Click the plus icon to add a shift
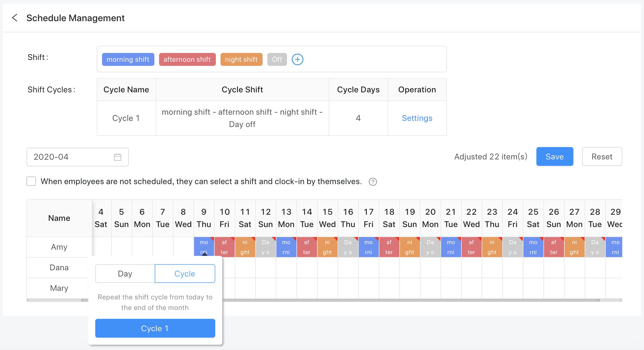The width and height of the screenshot is (644, 350). tap(297, 59)
